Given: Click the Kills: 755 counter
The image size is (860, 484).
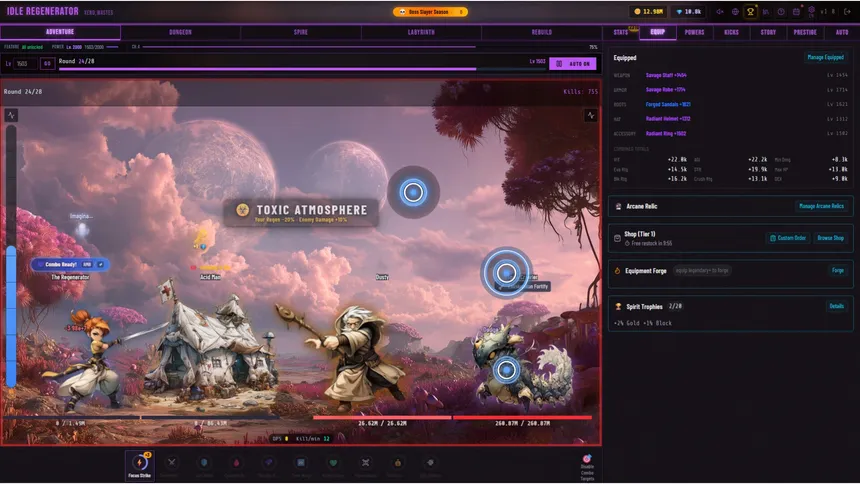Looking at the screenshot, I should click(580, 92).
